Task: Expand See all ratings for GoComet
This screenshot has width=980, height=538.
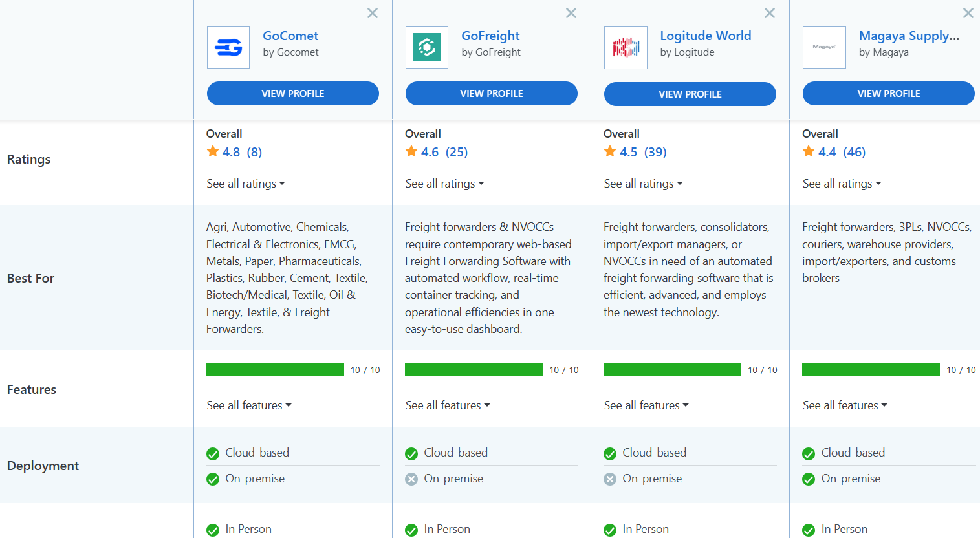Action: pyautogui.click(x=246, y=184)
